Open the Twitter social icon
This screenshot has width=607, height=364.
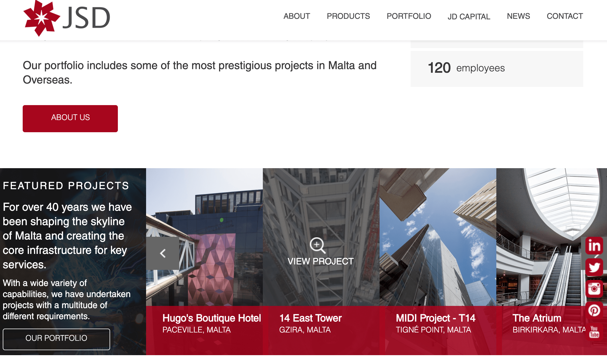tap(594, 267)
